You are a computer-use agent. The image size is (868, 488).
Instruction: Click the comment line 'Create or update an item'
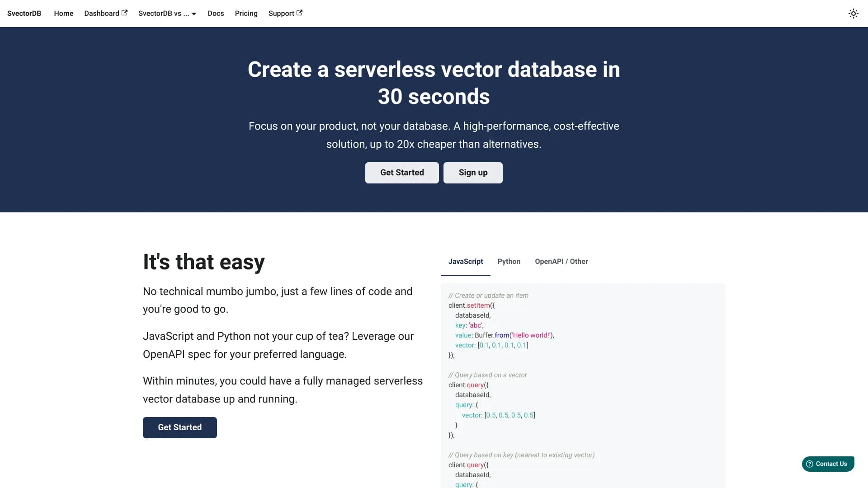point(488,295)
